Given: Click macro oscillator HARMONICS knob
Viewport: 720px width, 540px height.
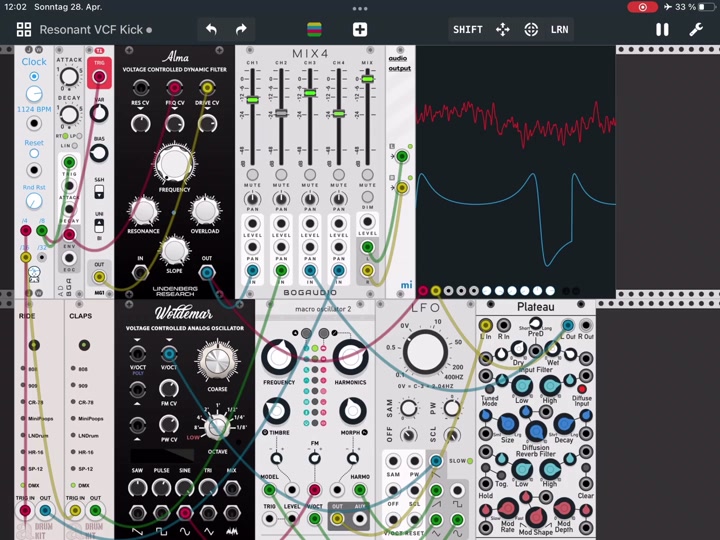Looking at the screenshot, I should coord(350,358).
